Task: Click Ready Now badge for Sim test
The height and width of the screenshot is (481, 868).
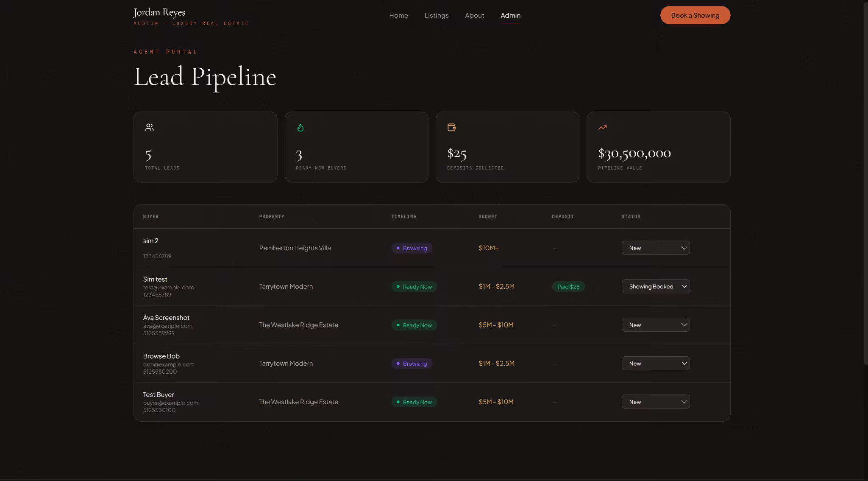Action: click(414, 287)
